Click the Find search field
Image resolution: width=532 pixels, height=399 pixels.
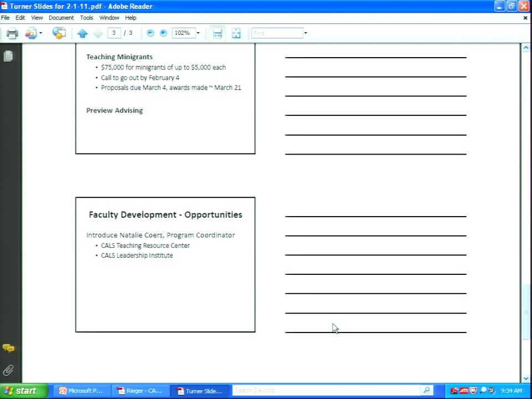coord(277,33)
